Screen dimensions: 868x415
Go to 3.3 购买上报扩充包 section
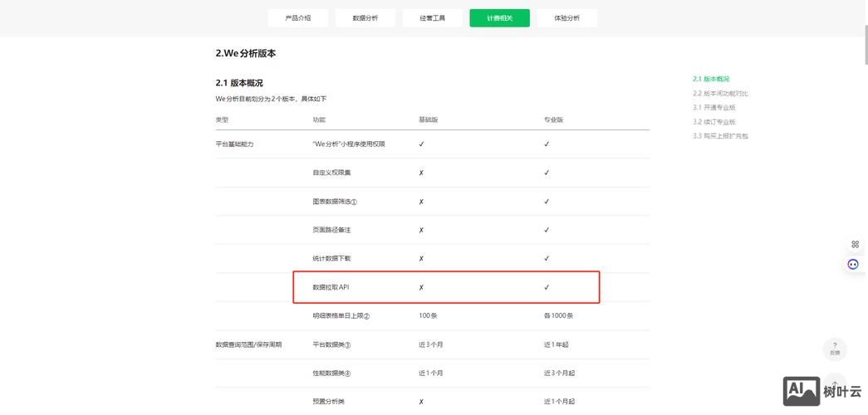pyautogui.click(x=721, y=135)
